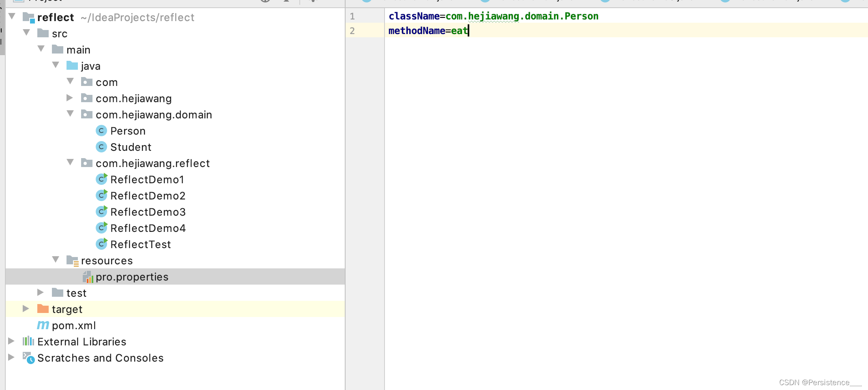The width and height of the screenshot is (868, 390).
Task: Click the src folder icon
Action: [x=43, y=33]
